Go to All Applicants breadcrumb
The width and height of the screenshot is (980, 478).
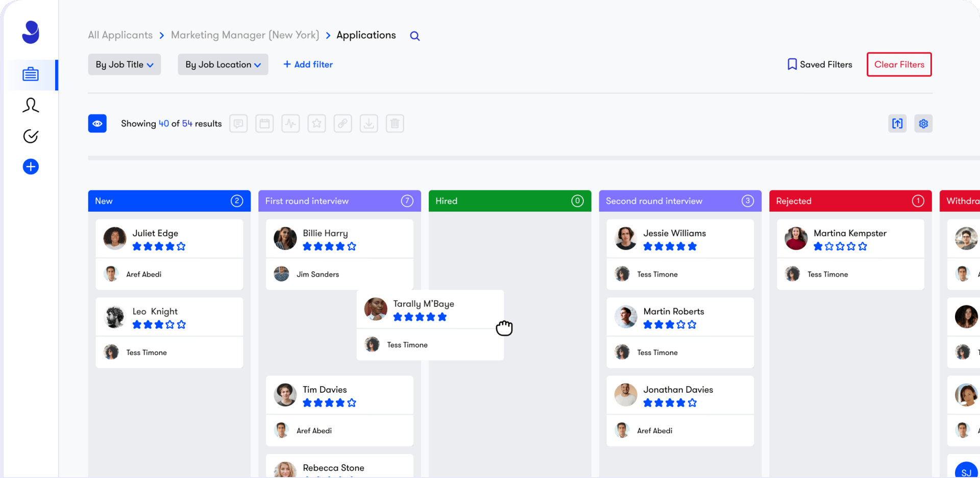[x=120, y=35]
